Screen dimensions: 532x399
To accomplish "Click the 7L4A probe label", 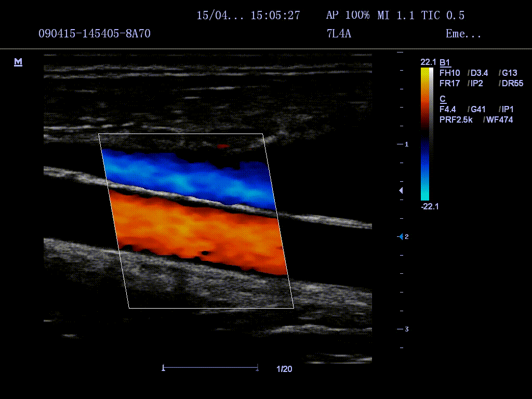I will pos(339,34).
